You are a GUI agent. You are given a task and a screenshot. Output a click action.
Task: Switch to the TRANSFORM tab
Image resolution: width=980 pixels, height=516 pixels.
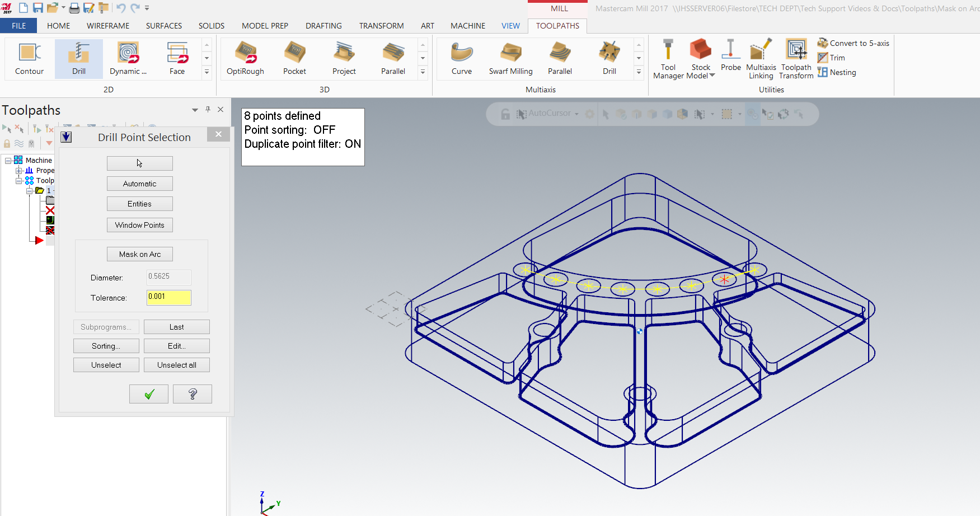click(x=382, y=26)
